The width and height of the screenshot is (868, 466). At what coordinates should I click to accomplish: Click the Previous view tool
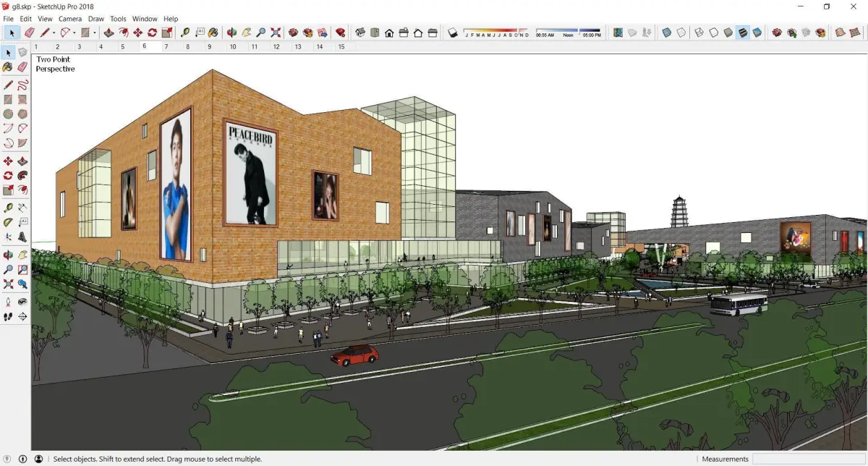click(22, 284)
